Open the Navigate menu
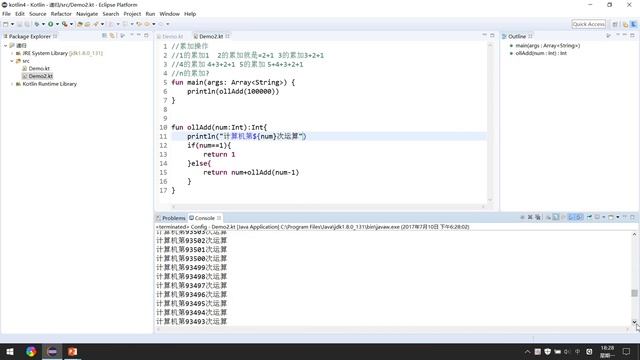Image resolution: width=640 pixels, height=360 pixels. click(87, 14)
